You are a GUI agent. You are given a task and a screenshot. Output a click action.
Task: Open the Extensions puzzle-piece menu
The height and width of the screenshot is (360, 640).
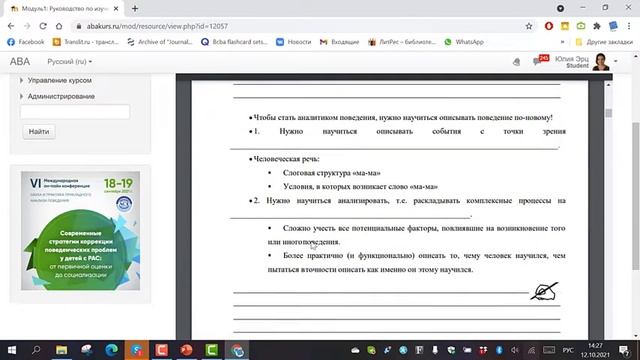pyautogui.click(x=597, y=26)
